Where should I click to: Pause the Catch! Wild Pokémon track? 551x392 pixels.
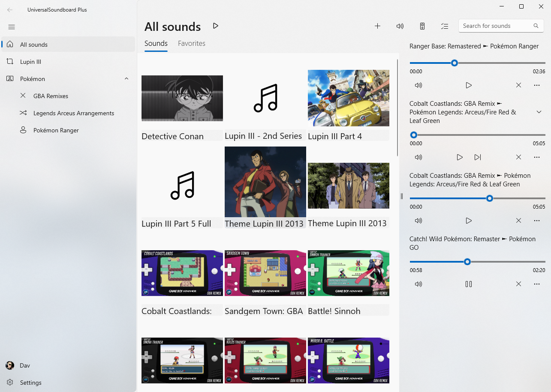(469, 284)
